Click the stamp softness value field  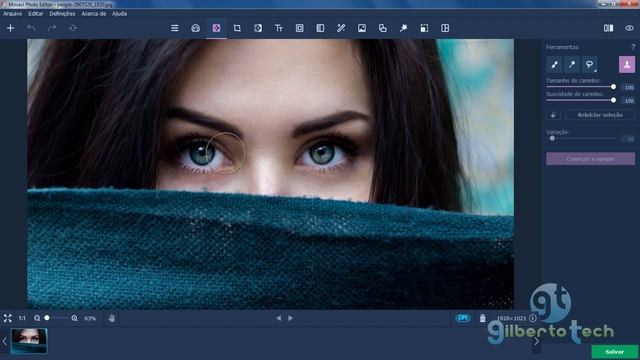pyautogui.click(x=629, y=100)
